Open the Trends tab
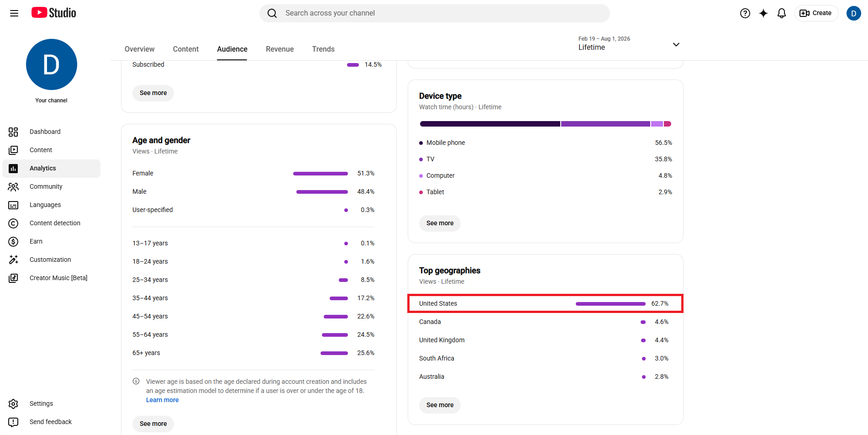The width and height of the screenshot is (868, 435). (x=323, y=49)
